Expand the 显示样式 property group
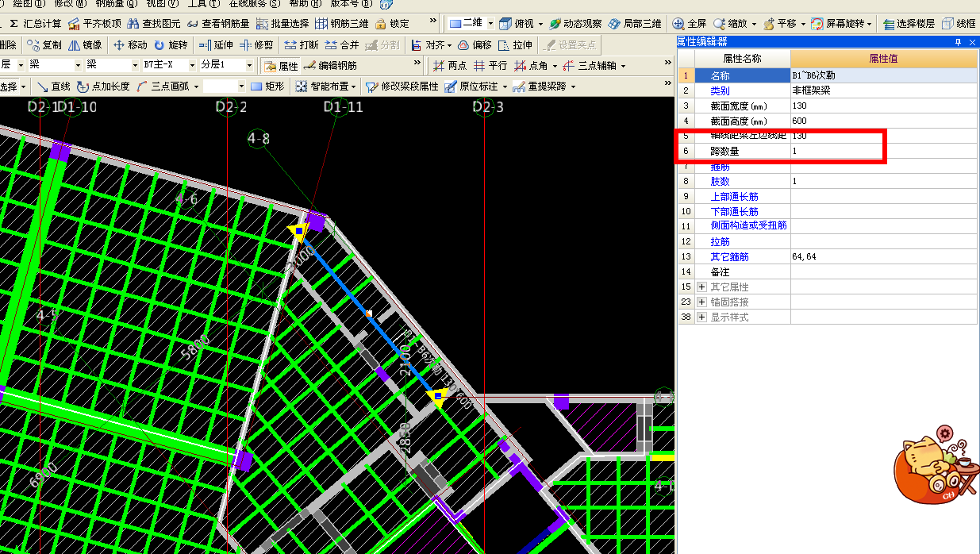This screenshot has height=554, width=980. (701, 317)
